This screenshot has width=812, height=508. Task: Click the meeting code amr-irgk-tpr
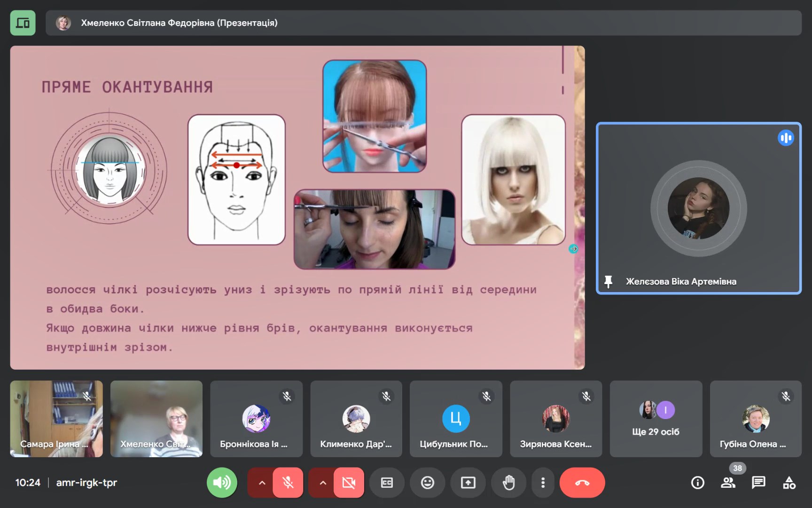pos(86,483)
